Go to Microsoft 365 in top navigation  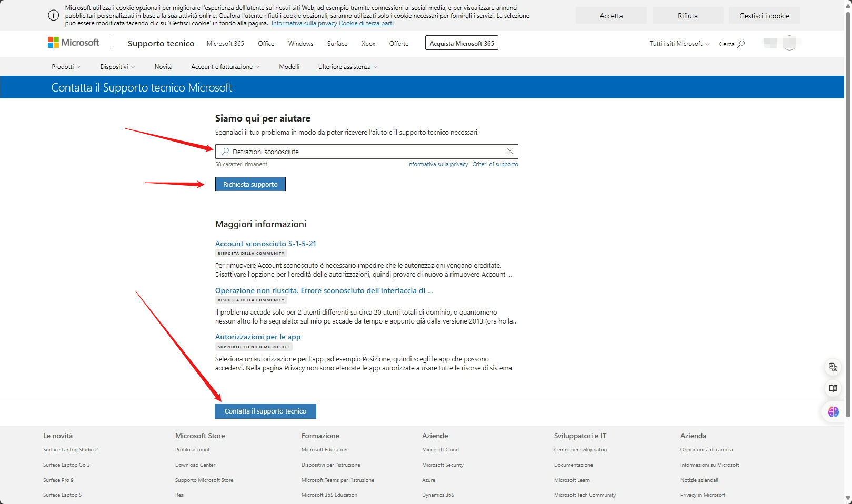(225, 44)
